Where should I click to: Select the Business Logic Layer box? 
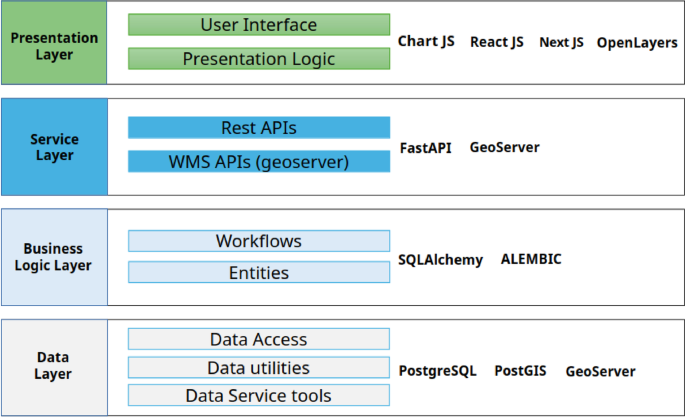54,257
